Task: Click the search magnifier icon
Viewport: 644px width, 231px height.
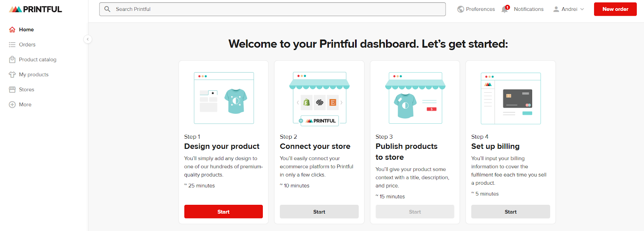Action: coord(107,9)
